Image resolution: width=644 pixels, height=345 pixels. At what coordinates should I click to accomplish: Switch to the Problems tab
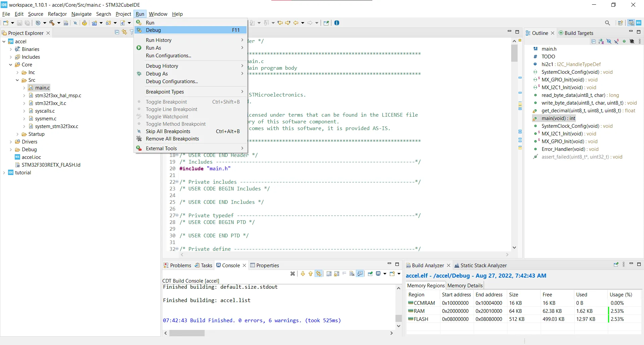(x=177, y=265)
